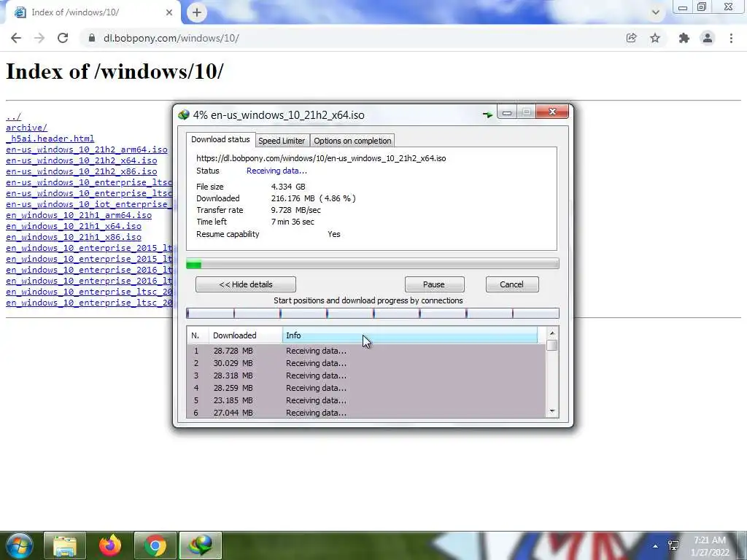
Task: Switch to Chrome on the taskbar
Action: click(155, 545)
